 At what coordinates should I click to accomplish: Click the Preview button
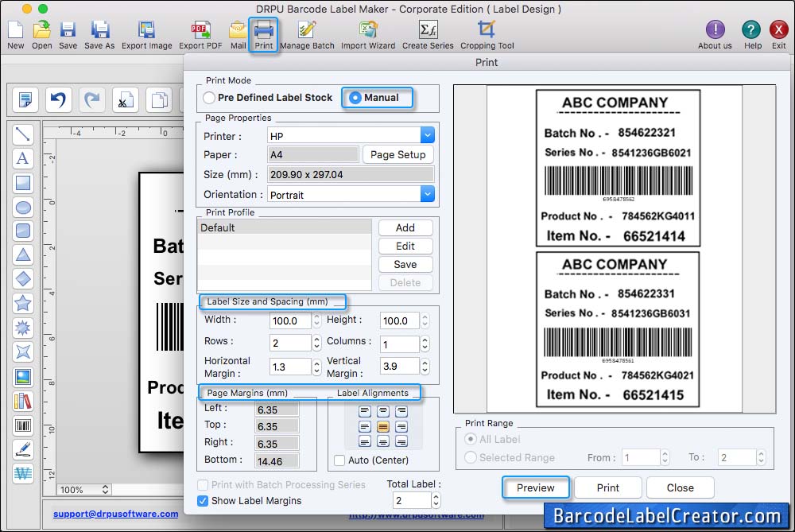tap(535, 488)
